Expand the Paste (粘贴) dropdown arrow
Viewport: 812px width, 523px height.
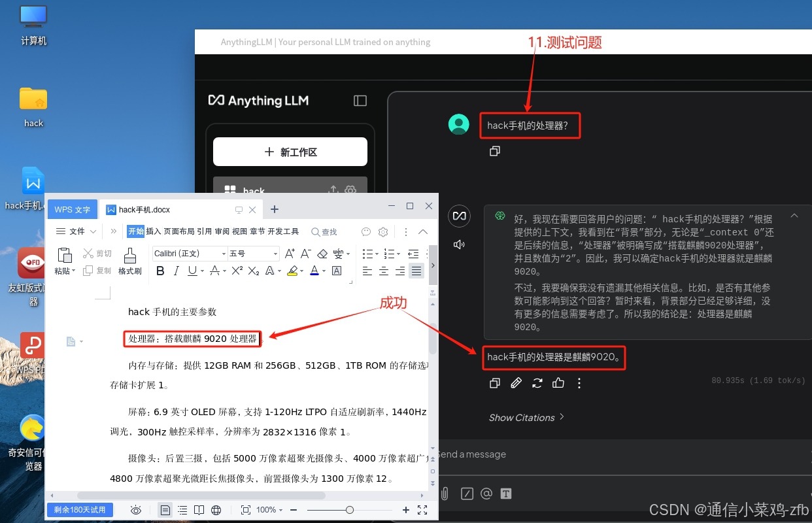tap(74, 271)
